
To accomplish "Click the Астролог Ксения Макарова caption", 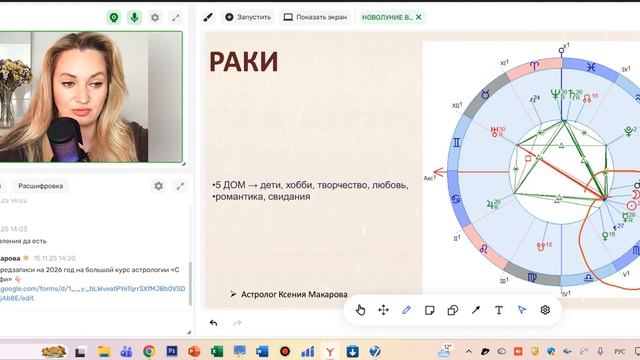I will tap(294, 294).
